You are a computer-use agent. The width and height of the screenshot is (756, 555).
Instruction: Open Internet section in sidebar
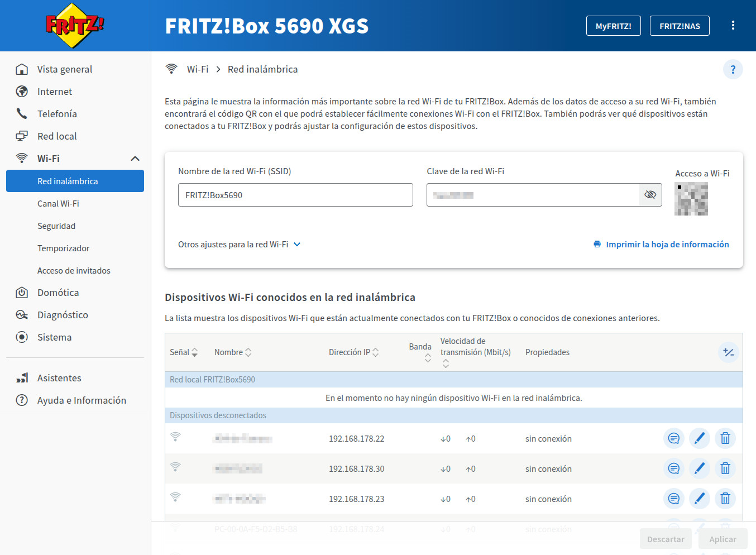[75, 92]
